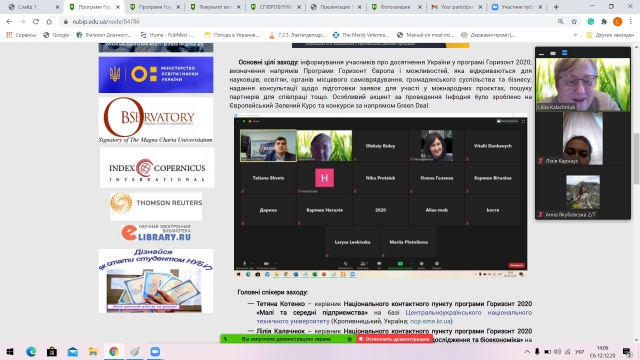The width and height of the screenshot is (640, 360).
Task: Show hidden system tray icons
Action: [x=527, y=351]
